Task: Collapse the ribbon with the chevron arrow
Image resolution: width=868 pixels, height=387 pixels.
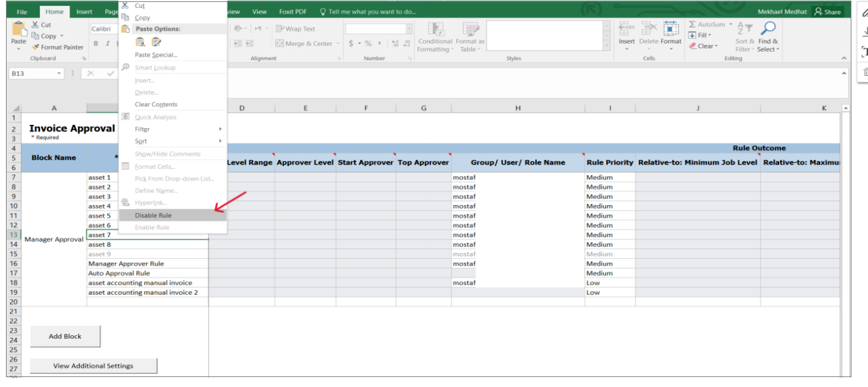Action: pyautogui.click(x=844, y=58)
